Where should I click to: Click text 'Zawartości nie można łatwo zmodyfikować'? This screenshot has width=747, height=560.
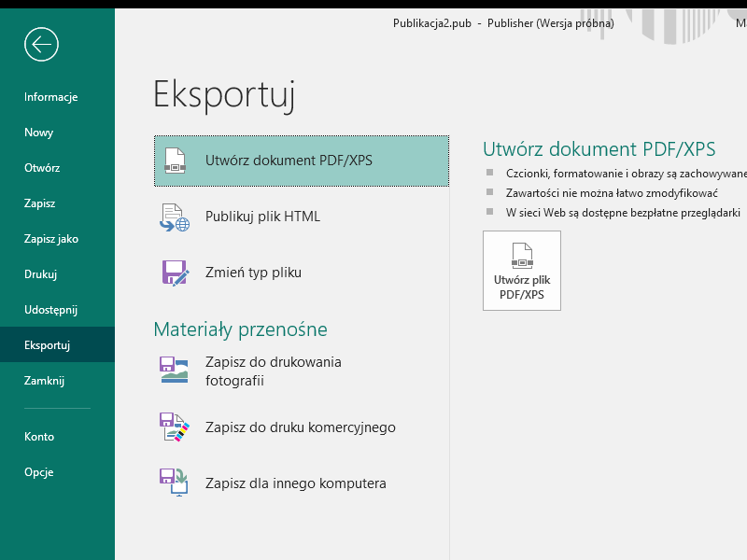pyautogui.click(x=612, y=193)
